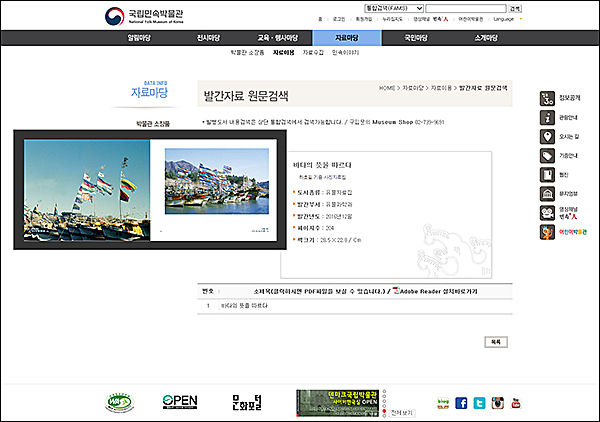Viewport: 600px width, 422px height.
Task: Click the Adobe Reader PDF icon
Action: 396,290
